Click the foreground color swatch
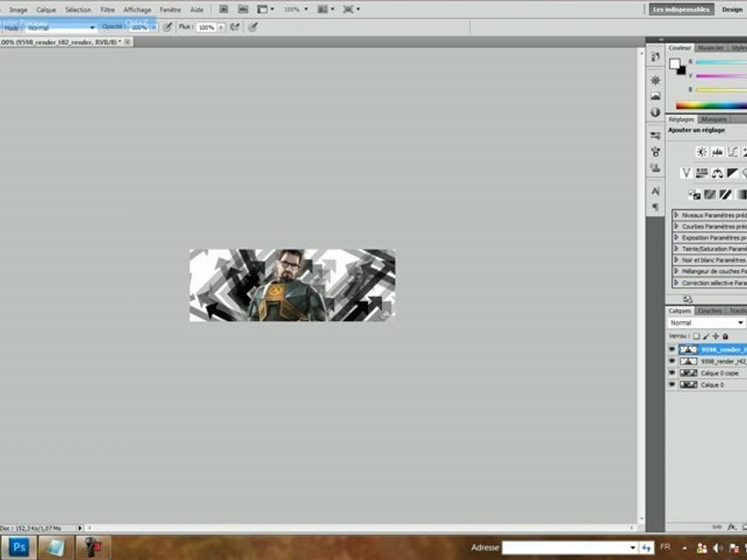The image size is (747, 560). 675,63
